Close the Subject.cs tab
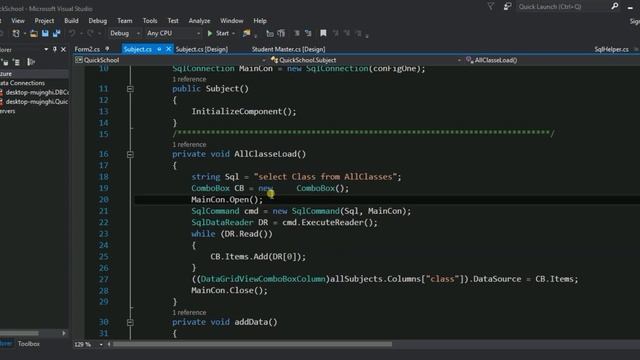Viewport: 640px width, 360px height. (168, 49)
